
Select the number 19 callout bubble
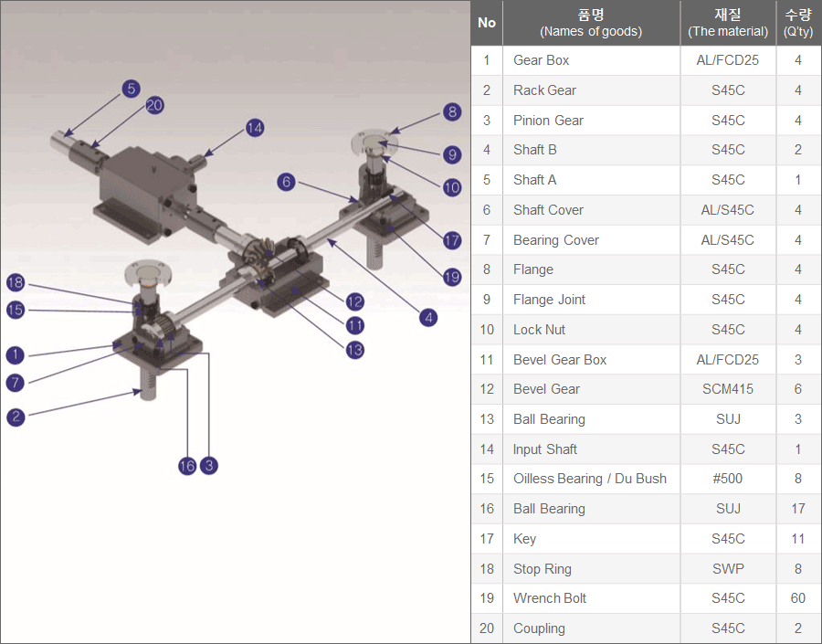[x=452, y=277]
